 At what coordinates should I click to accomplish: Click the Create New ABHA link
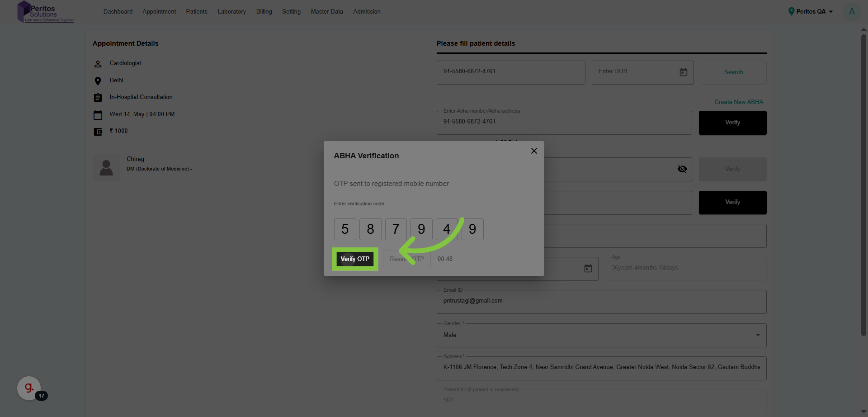tap(738, 102)
